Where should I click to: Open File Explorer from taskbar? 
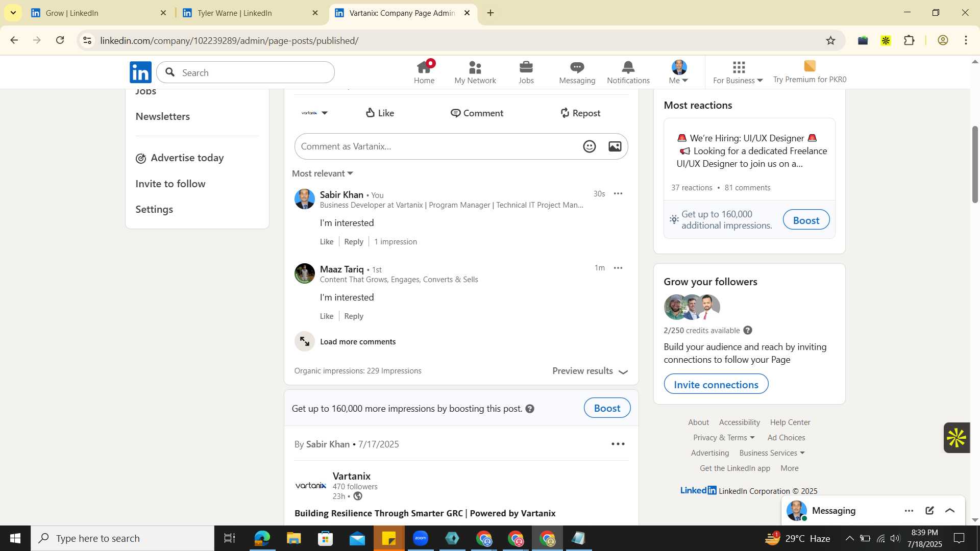pos(293,538)
